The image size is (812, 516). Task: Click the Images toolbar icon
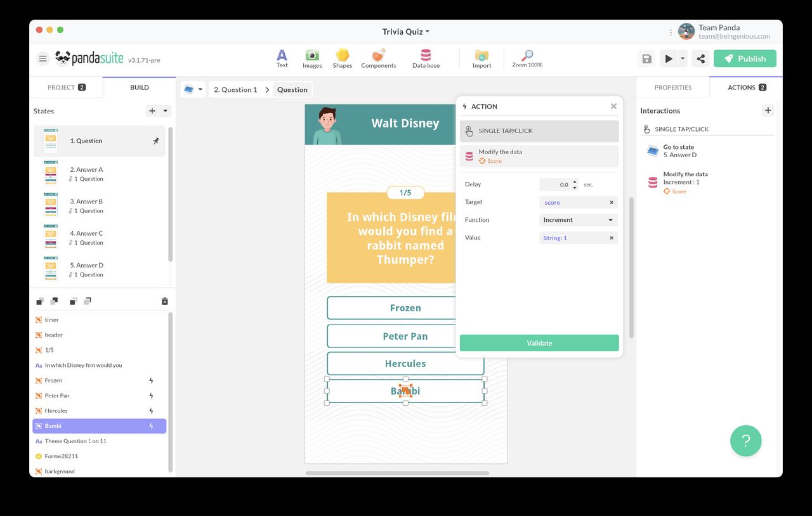[311, 58]
